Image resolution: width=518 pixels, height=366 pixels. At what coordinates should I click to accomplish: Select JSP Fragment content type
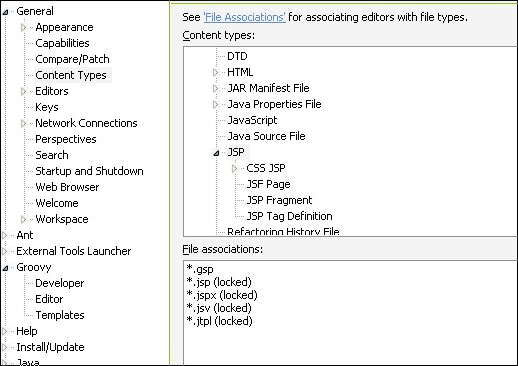279,200
